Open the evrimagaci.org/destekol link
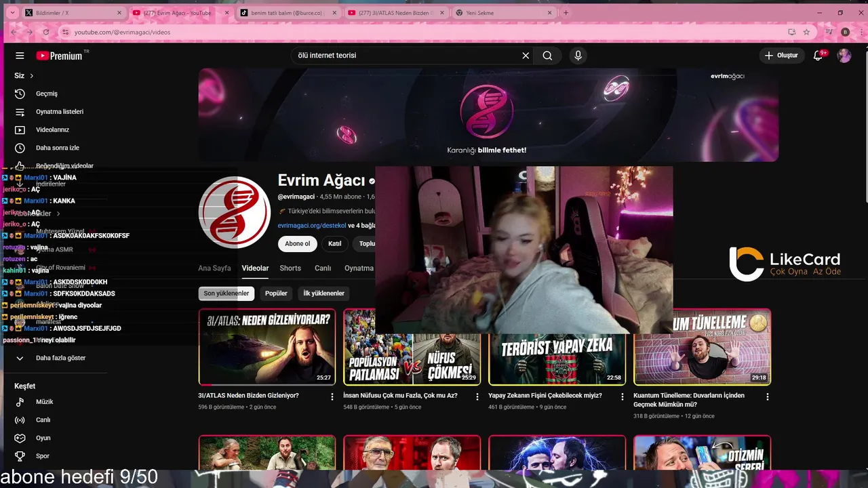This screenshot has height=488, width=868. click(x=312, y=226)
